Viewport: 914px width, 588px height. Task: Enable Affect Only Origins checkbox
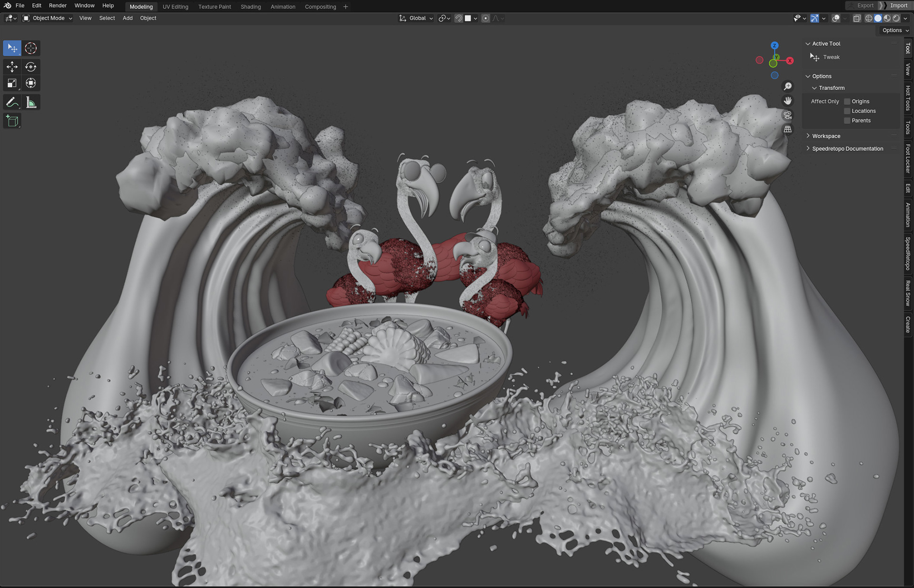coord(847,101)
